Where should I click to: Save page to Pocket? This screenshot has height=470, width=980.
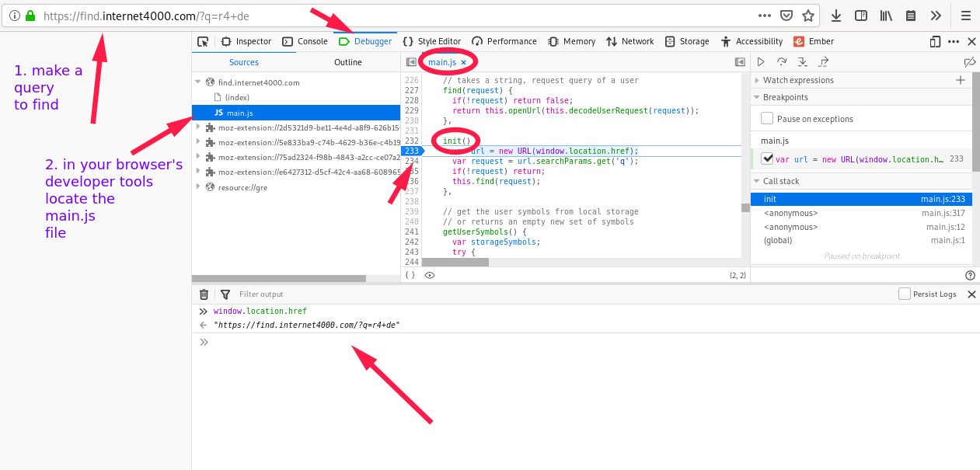786,16
